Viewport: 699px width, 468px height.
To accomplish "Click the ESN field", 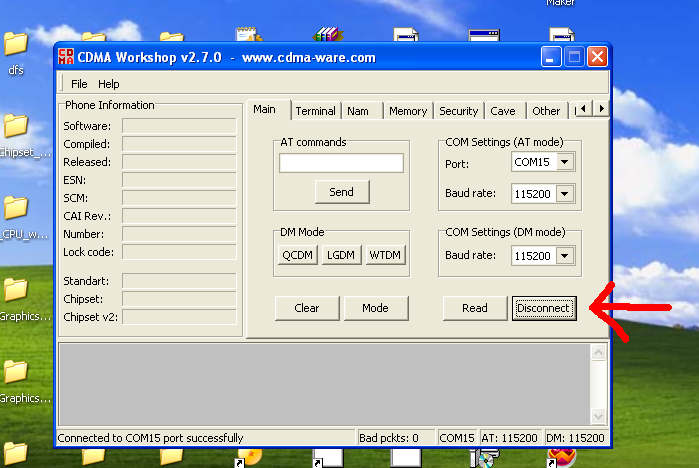I will click(x=179, y=180).
